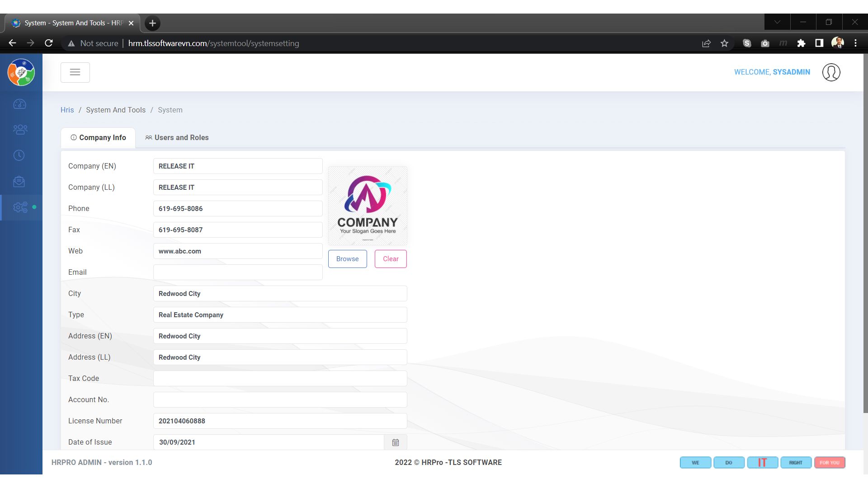
Task: Open the dashboard gauge sidebar icon
Action: 20,104
